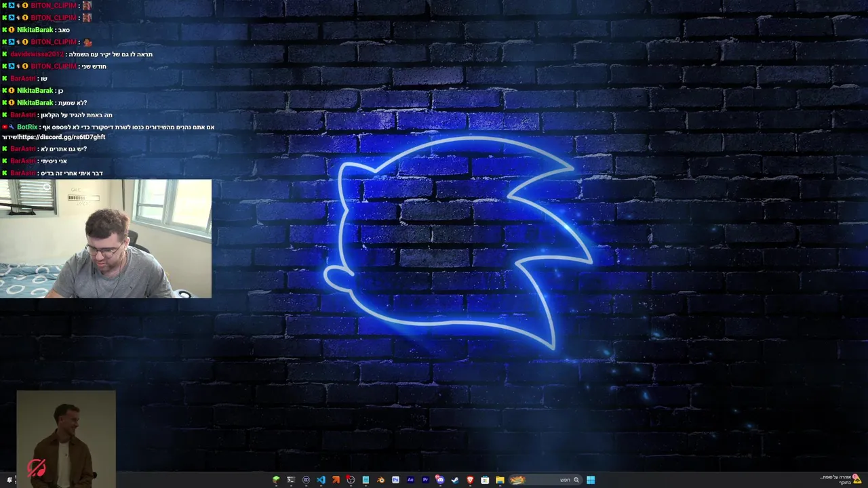Screen dimensions: 868x488
Task: Click the muted video thumbnail at bottom left
Action: coord(66,439)
